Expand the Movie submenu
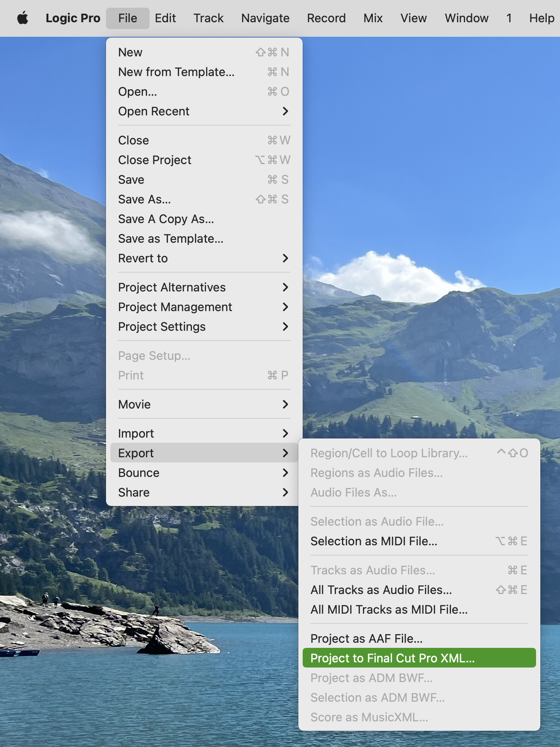Viewport: 560px width, 747px height. point(204,404)
